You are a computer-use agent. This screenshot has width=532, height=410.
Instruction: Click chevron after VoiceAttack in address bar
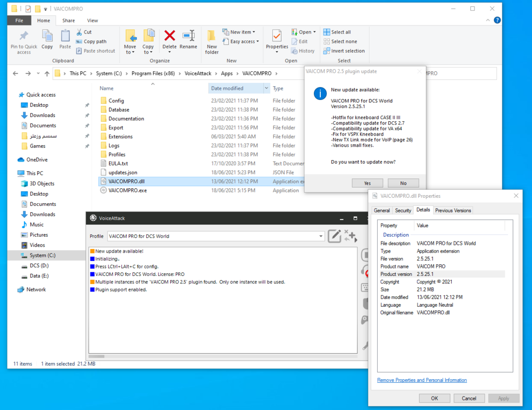tap(216, 73)
